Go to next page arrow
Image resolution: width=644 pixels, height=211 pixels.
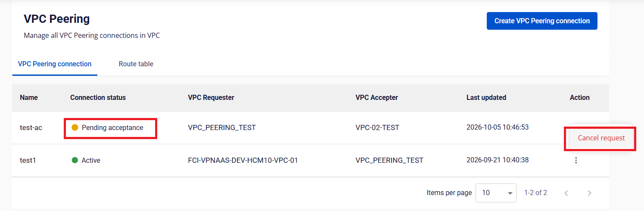(x=590, y=193)
